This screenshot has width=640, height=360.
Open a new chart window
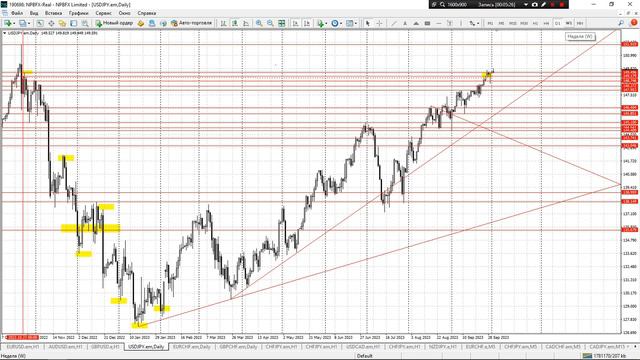click(x=7, y=23)
